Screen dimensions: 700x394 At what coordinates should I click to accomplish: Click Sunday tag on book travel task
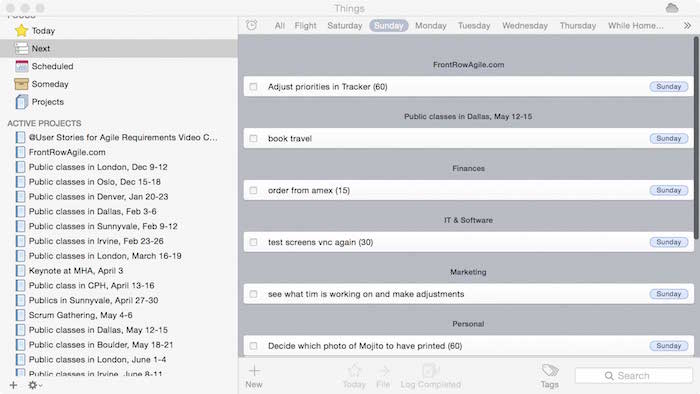[x=669, y=138]
